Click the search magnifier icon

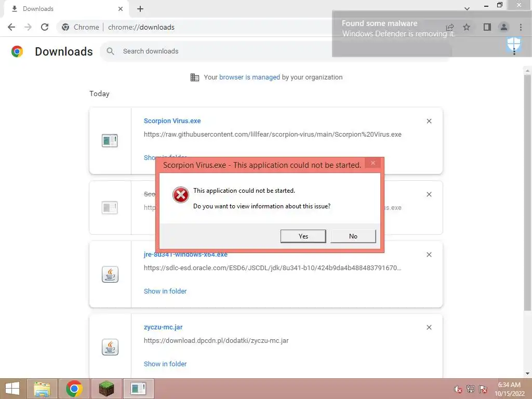[x=110, y=51]
